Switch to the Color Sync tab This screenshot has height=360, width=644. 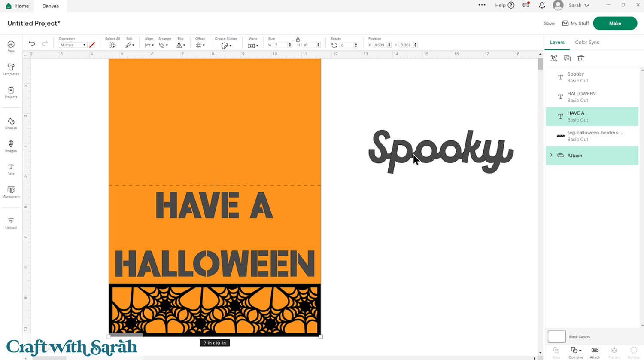[587, 42]
